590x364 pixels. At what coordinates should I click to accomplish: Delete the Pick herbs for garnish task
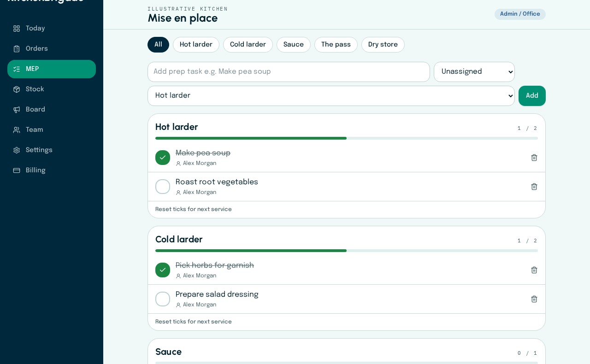534,270
